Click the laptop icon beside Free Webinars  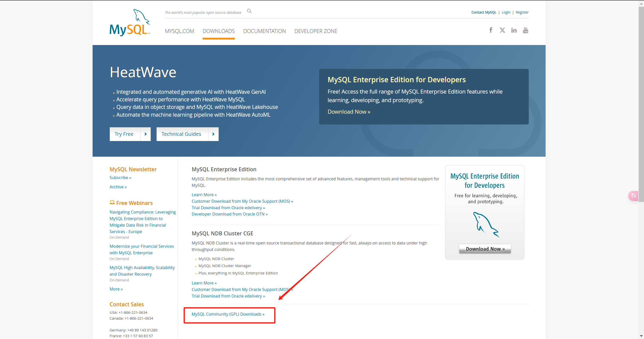point(112,202)
